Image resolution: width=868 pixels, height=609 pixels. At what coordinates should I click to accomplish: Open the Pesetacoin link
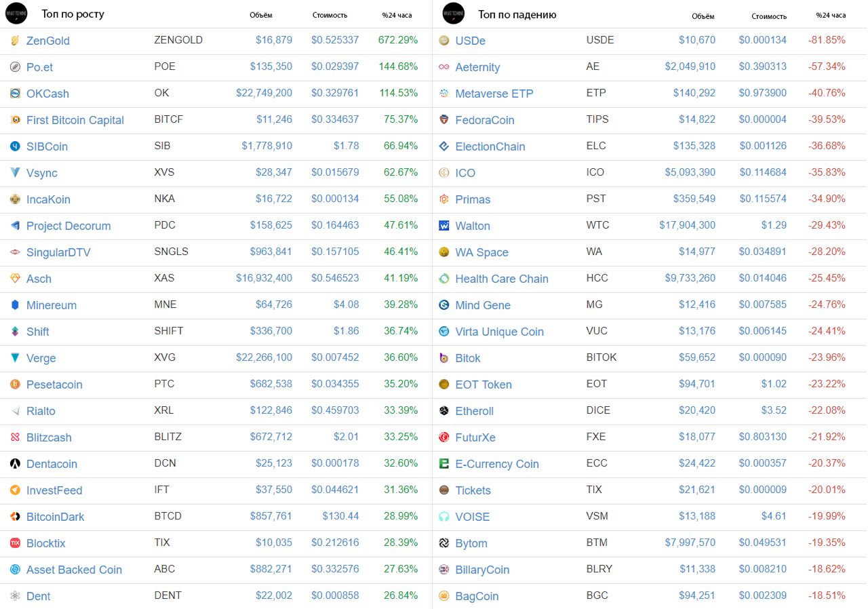pyautogui.click(x=54, y=385)
